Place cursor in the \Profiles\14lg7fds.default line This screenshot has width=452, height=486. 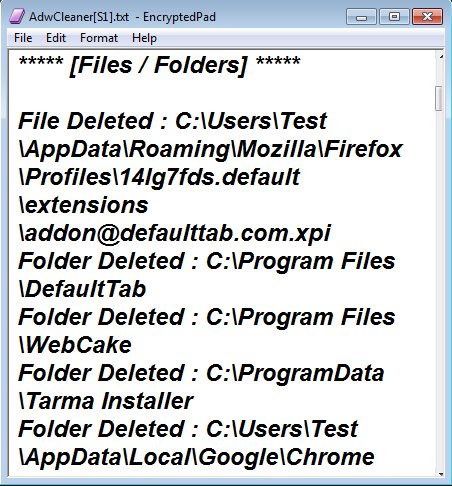pos(159,177)
